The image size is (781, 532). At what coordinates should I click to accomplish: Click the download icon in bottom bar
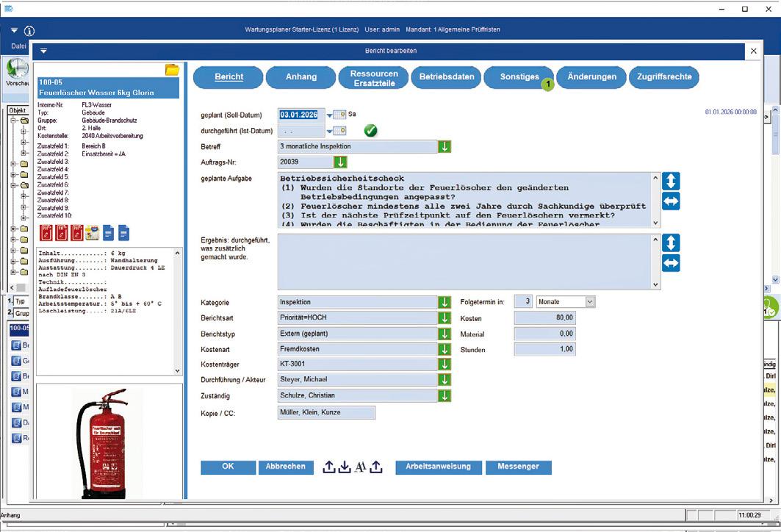click(344, 467)
